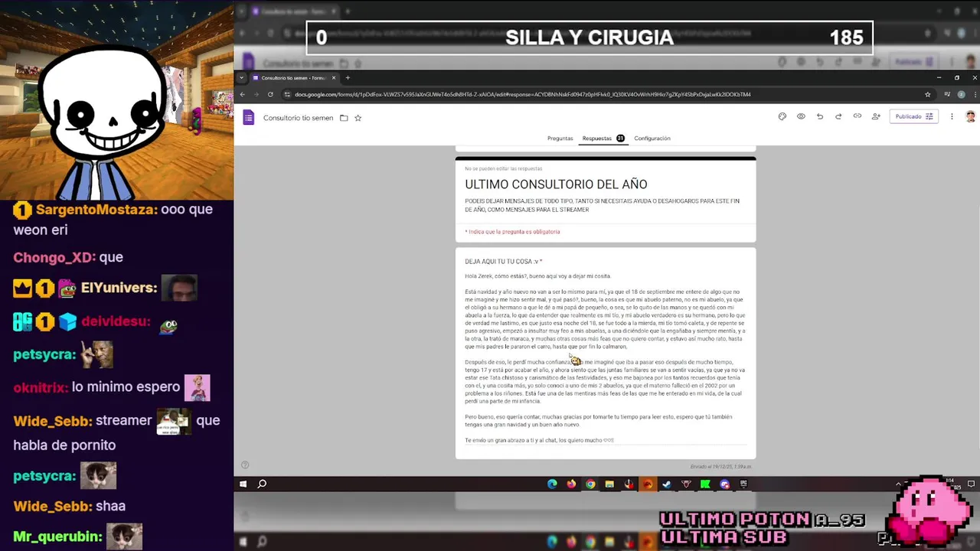Click Mr_querubin username in chat
This screenshot has width=980, height=551.
tap(57, 537)
